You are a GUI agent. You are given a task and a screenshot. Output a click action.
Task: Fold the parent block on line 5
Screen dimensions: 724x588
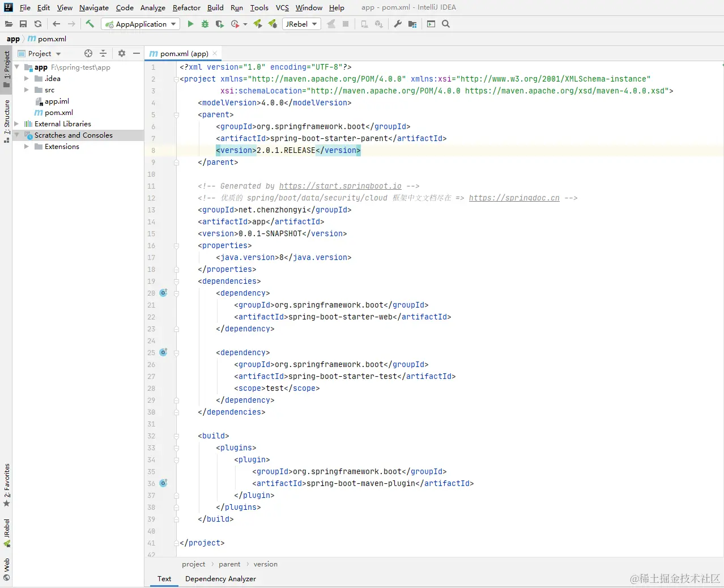click(x=176, y=115)
